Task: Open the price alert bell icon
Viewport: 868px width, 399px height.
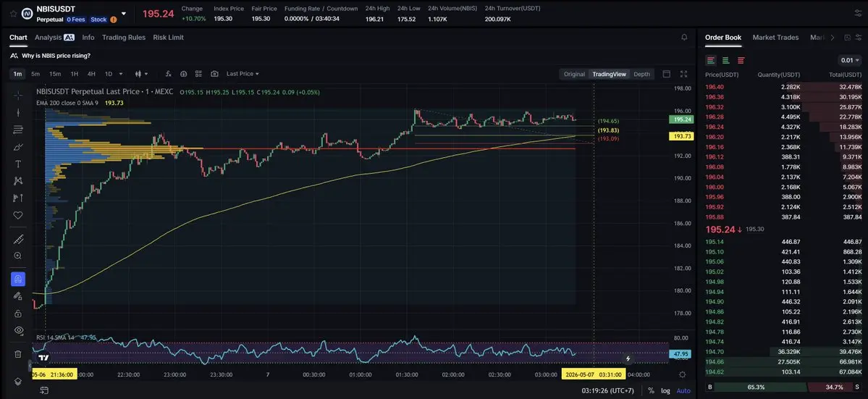Action: 684,37
